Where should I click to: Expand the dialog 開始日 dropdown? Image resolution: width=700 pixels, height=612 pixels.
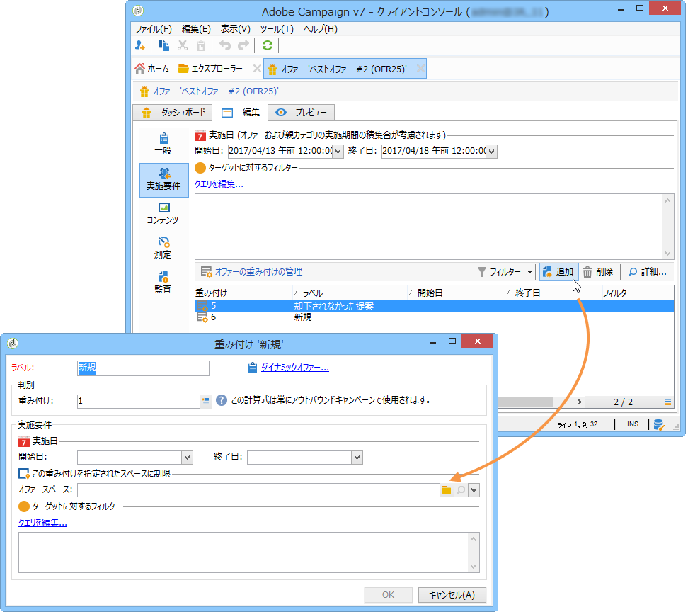[188, 458]
